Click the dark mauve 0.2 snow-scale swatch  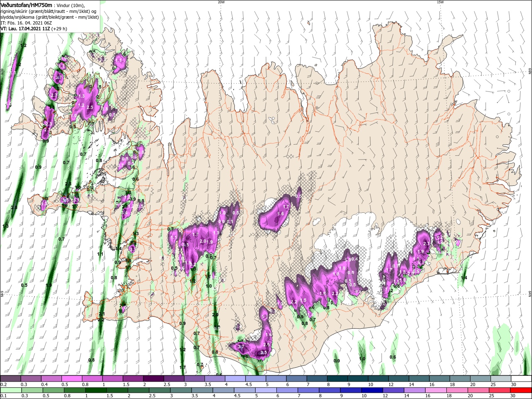pyautogui.click(x=10, y=379)
